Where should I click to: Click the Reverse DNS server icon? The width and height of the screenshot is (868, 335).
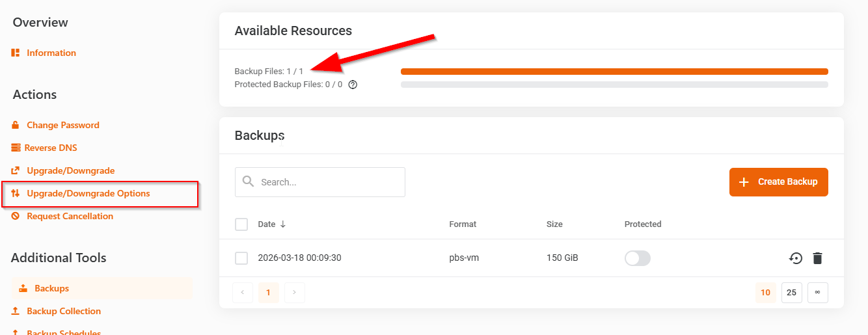[16, 148]
